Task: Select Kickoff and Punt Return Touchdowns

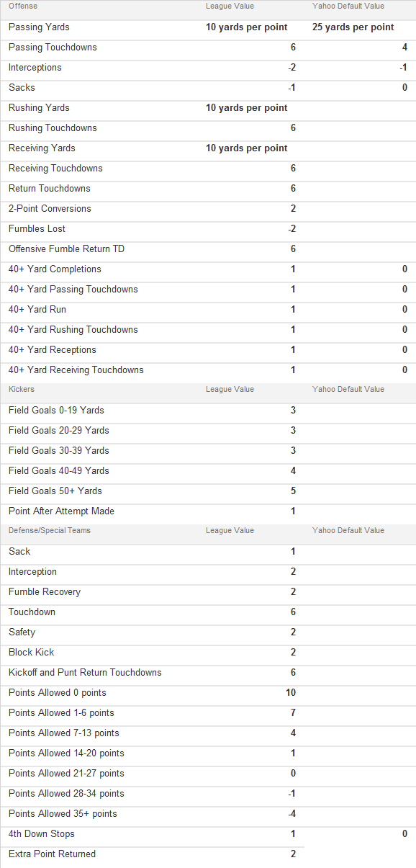Action: tap(85, 673)
